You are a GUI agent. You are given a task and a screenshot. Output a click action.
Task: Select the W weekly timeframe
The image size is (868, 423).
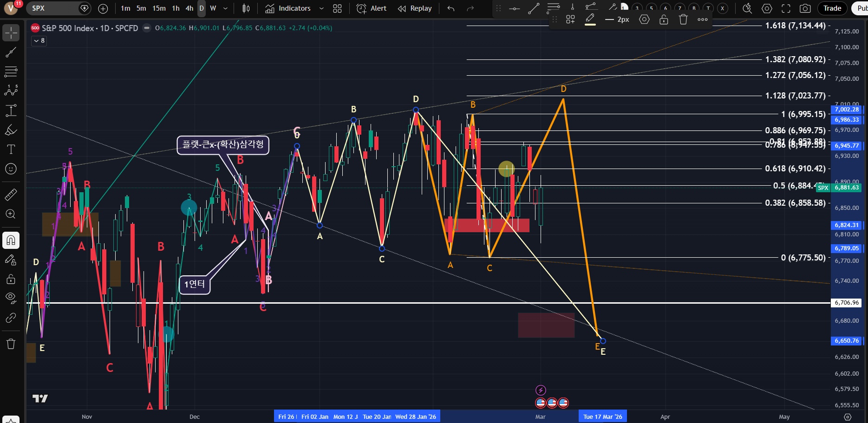coord(213,8)
